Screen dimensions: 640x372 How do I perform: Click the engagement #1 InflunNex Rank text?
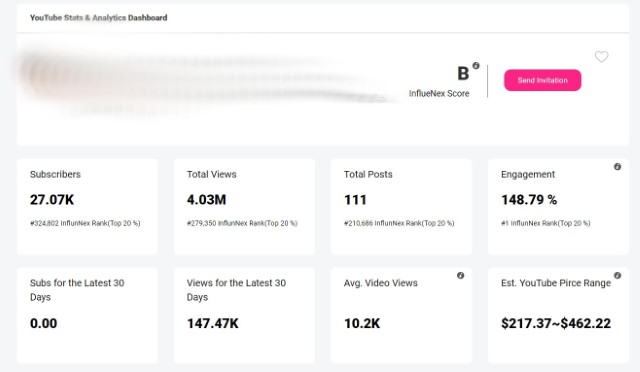546,223
